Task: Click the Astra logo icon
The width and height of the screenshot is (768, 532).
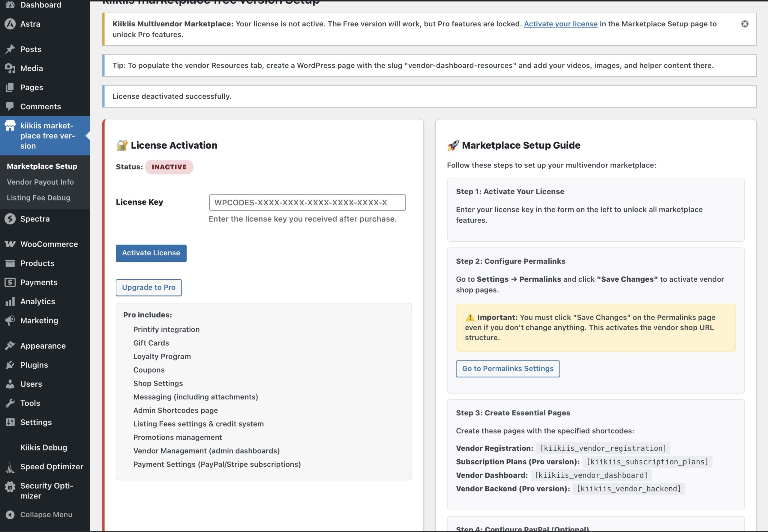Action: click(10, 24)
